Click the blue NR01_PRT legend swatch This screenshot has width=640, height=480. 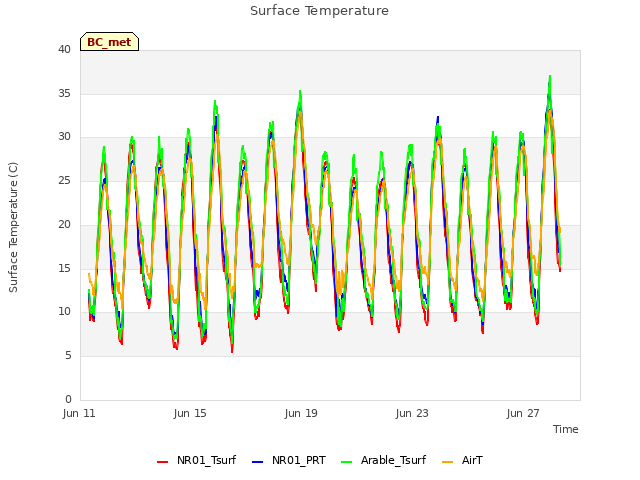point(258,462)
